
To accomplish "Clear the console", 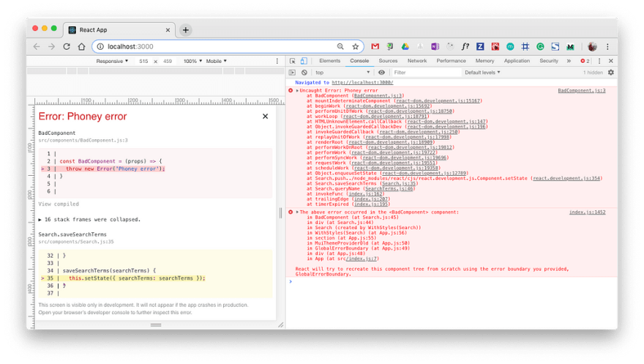I will (x=304, y=73).
